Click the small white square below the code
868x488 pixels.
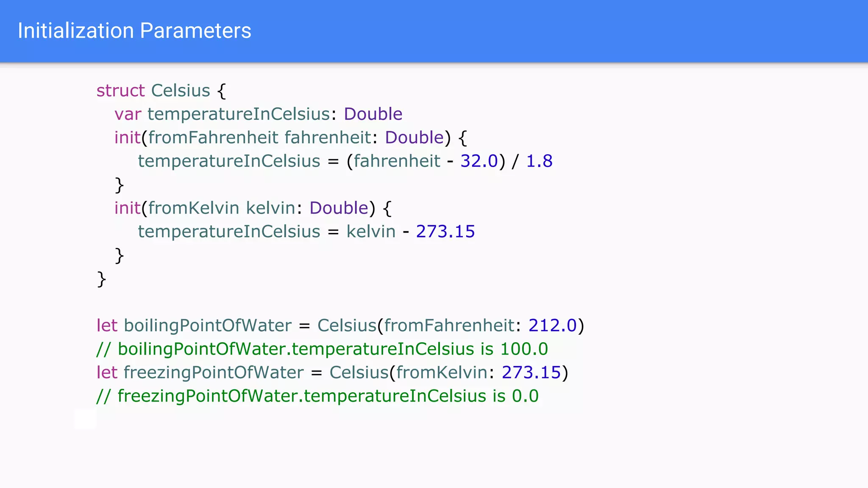86,419
